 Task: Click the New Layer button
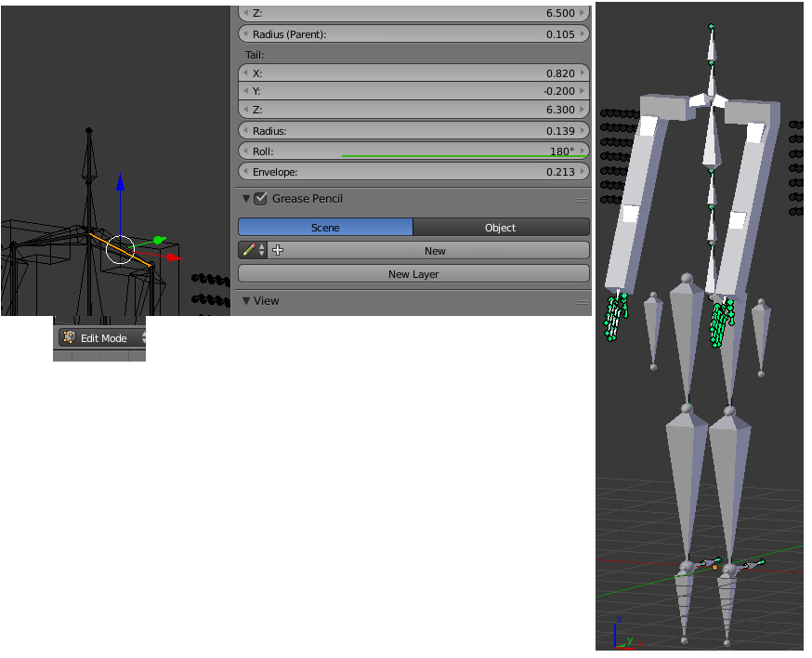click(x=413, y=274)
